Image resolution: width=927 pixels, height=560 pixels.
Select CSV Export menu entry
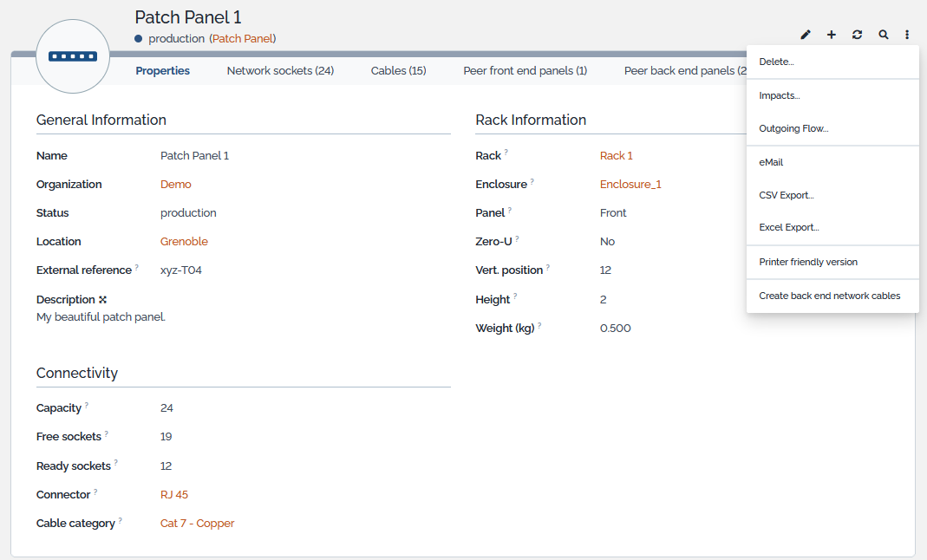(x=786, y=196)
